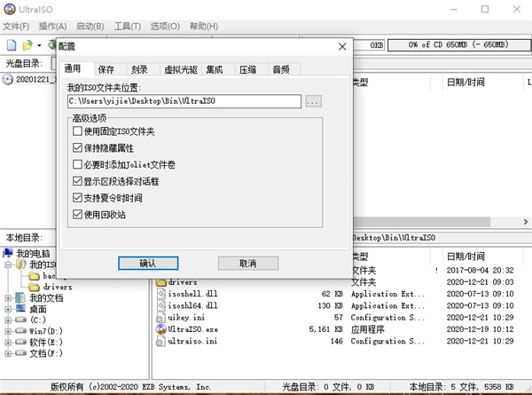Click the right arrow of disc list scrollbar
This screenshot has height=395, width=532.
pos(526,221)
